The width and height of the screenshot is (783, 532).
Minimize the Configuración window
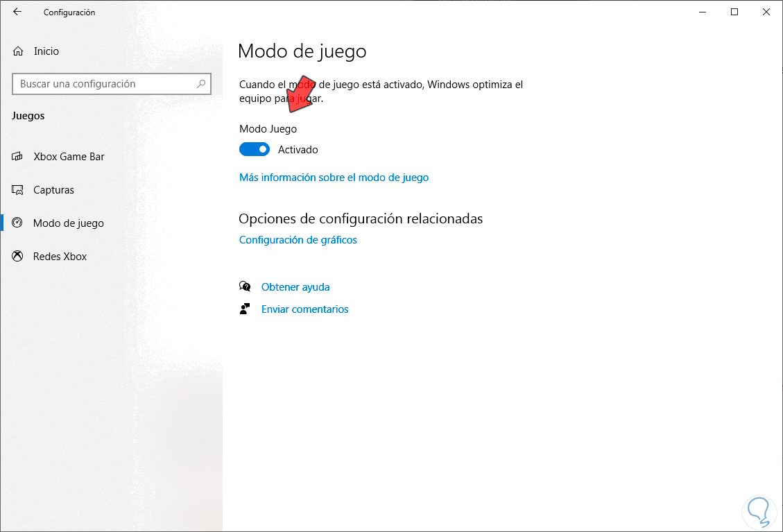click(x=703, y=12)
